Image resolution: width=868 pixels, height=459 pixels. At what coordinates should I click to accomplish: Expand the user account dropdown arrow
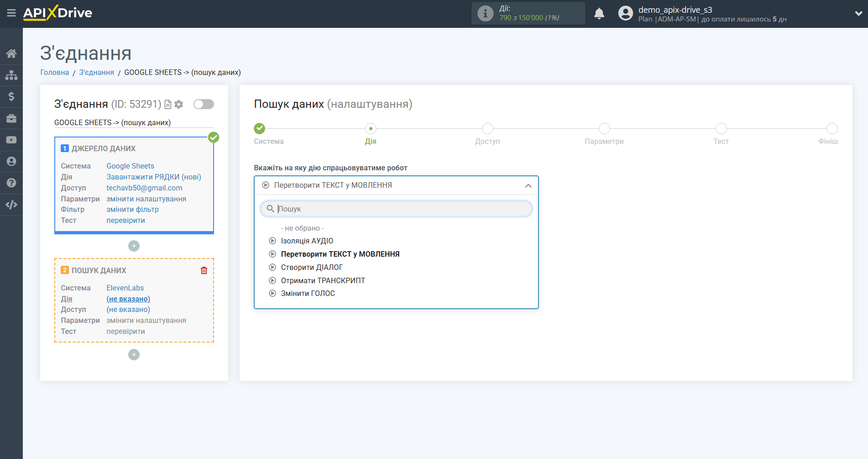(x=857, y=14)
